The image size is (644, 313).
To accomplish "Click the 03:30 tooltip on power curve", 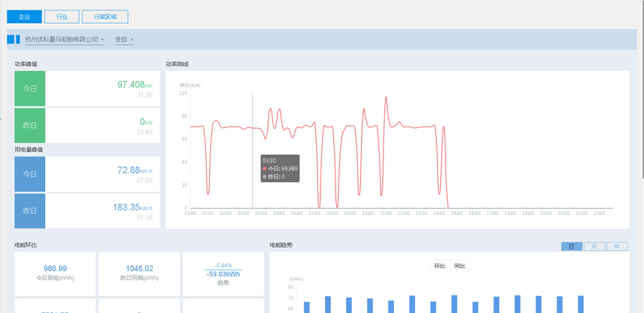I will point(279,168).
